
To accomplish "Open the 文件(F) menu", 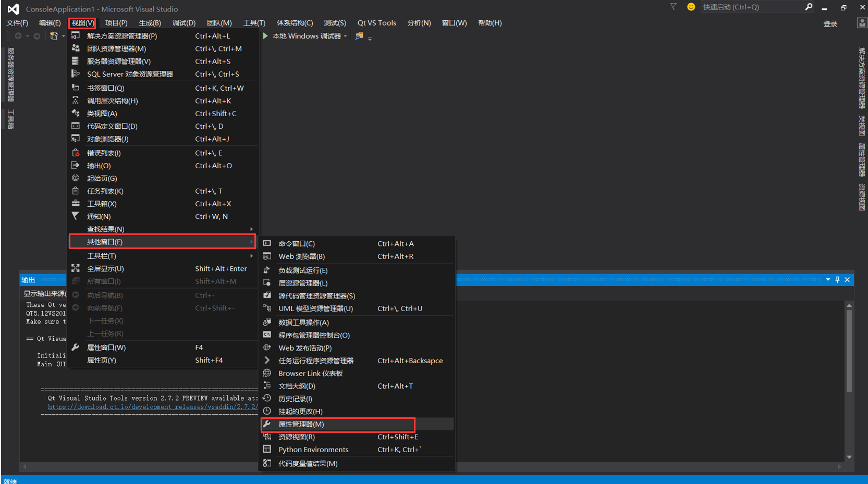I will coord(17,23).
